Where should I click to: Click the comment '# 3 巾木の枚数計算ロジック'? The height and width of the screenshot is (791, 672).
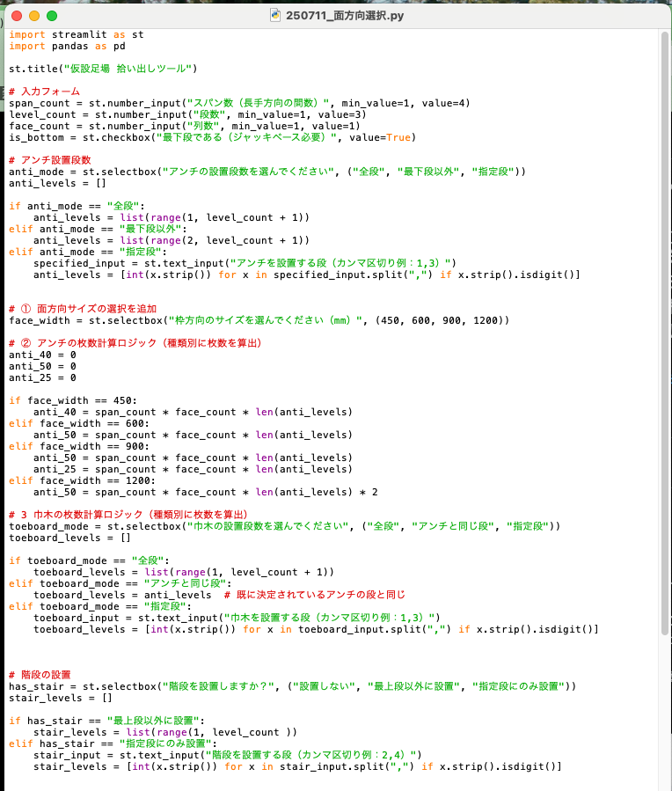[x=128, y=515]
